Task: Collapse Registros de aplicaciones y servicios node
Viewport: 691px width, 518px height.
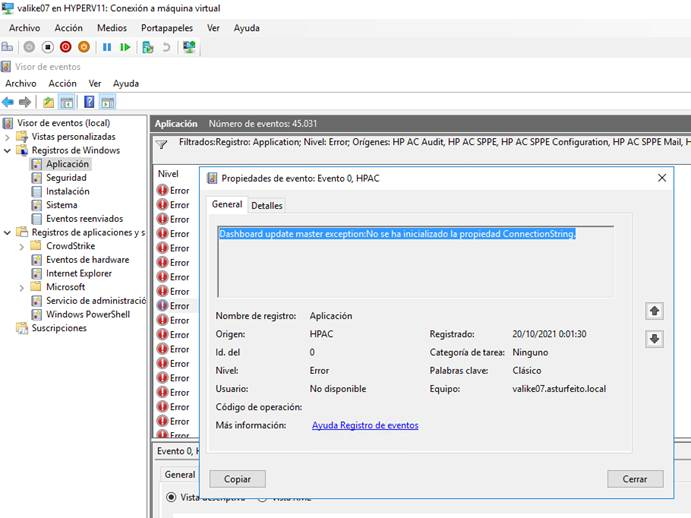Action: pyautogui.click(x=7, y=232)
